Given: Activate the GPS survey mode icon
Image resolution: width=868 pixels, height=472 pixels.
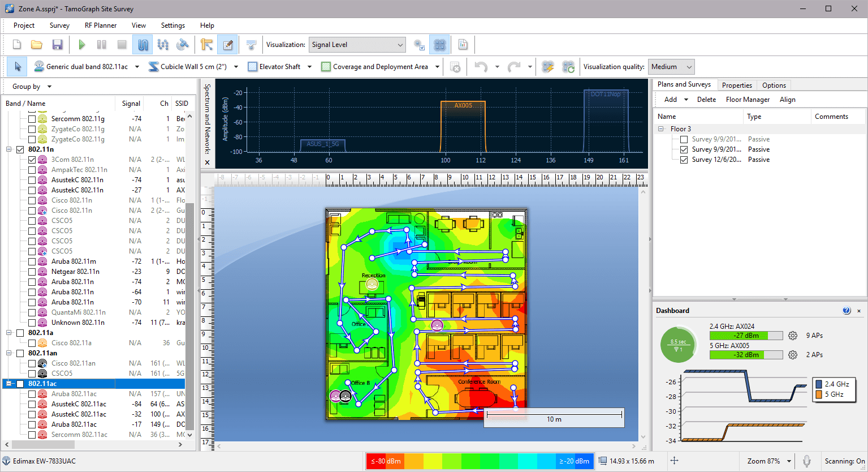Looking at the screenshot, I should [x=182, y=44].
